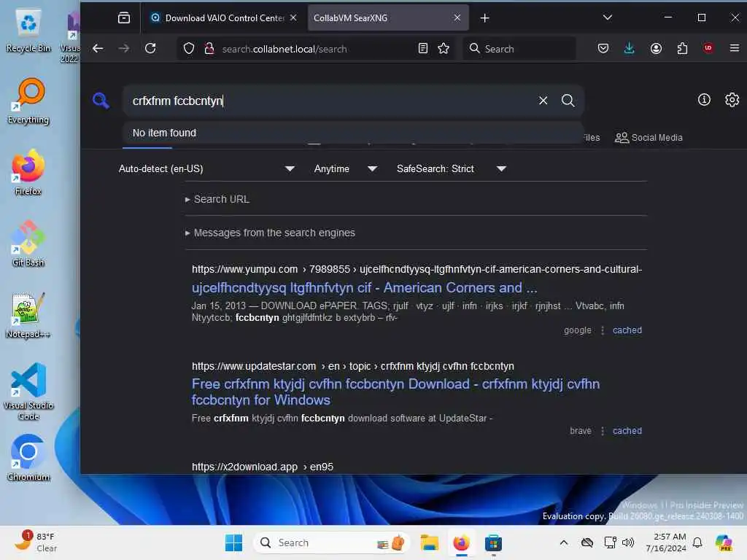Open Everything desktop shortcut

pyautogui.click(x=28, y=102)
